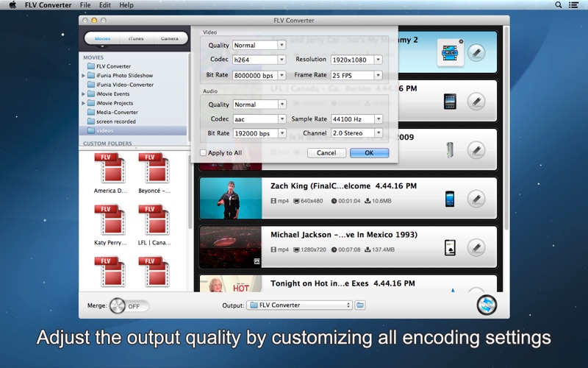588x368 pixels.
Task: Open the Frame Rate 25 FPS dropdown
Action: (x=356, y=76)
